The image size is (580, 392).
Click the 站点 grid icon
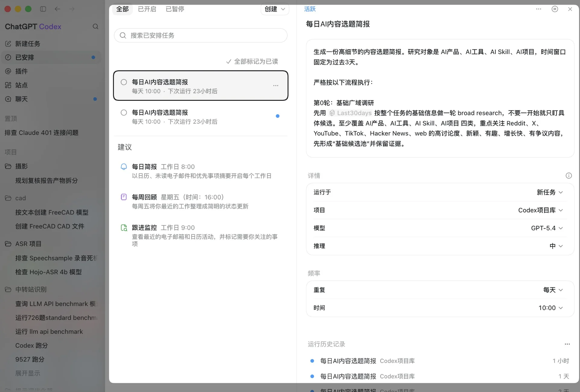tap(8, 85)
